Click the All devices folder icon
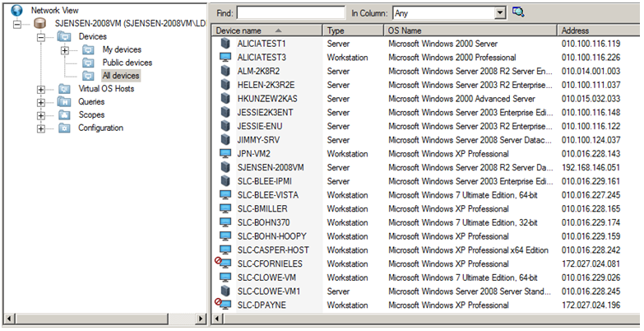 click(x=88, y=76)
